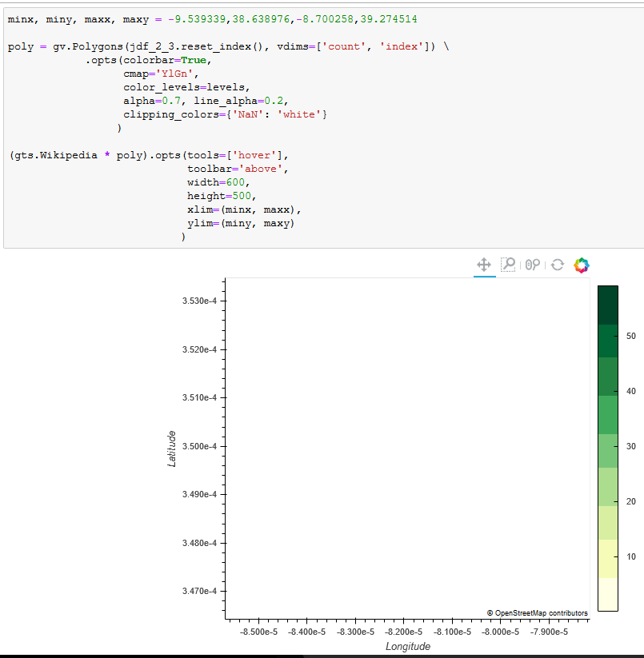Toggle the Hover inspection tool
This screenshot has height=658, width=644.
tap(532, 265)
